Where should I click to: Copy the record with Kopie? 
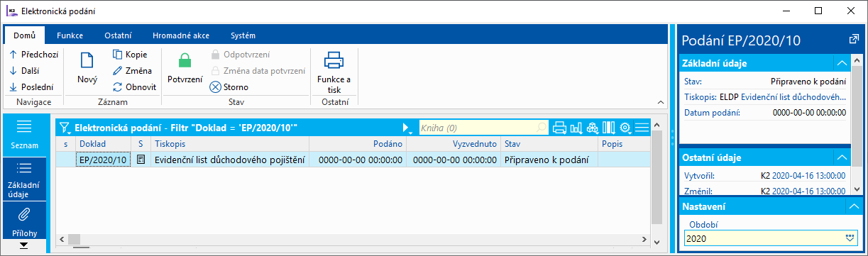click(x=129, y=54)
